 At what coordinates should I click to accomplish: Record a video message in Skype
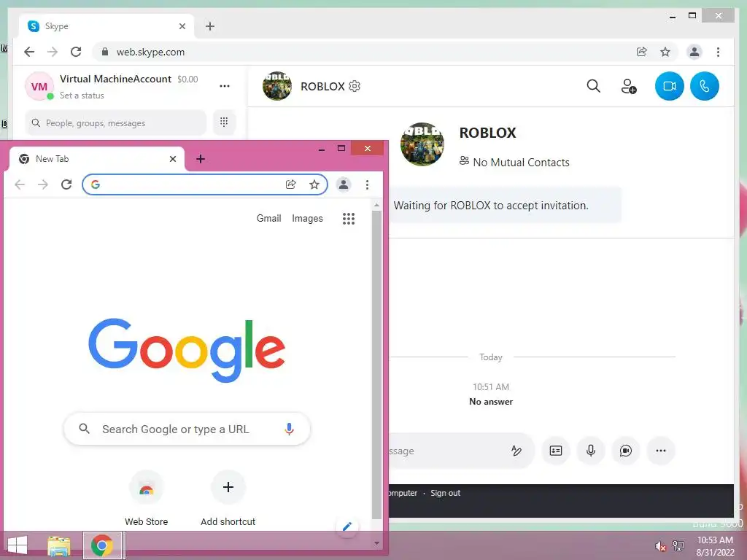[625, 451]
